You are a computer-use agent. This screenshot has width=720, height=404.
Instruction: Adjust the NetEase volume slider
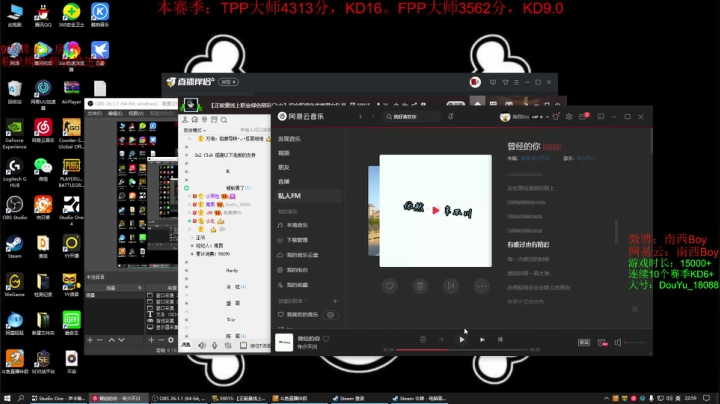[x=635, y=342]
